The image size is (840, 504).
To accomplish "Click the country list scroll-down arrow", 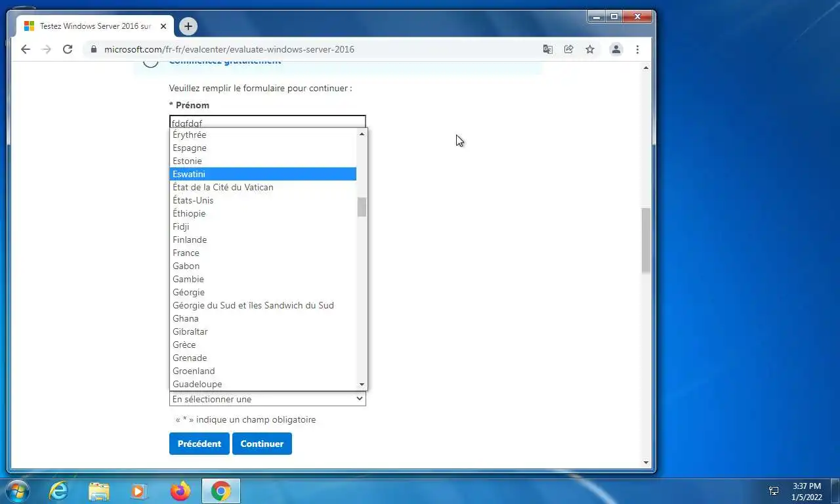I will [x=362, y=385].
